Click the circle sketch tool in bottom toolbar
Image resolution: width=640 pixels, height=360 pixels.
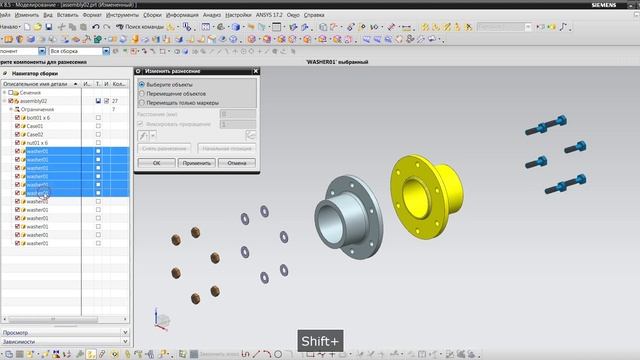(x=278, y=354)
